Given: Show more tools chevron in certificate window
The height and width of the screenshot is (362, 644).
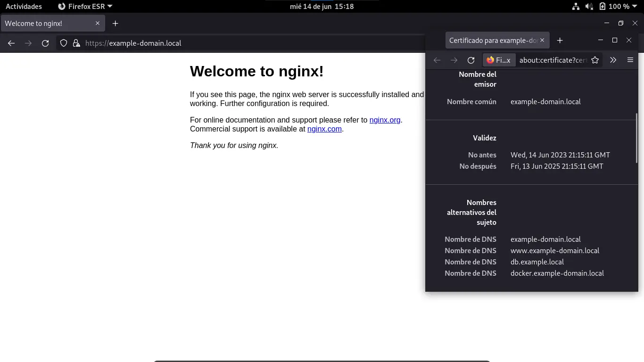Looking at the screenshot, I should (x=613, y=60).
